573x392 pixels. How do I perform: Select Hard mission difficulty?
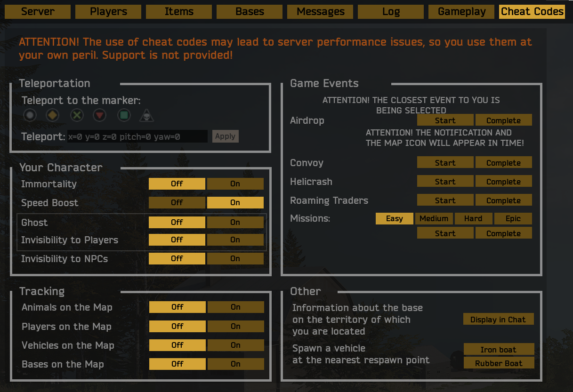(473, 219)
